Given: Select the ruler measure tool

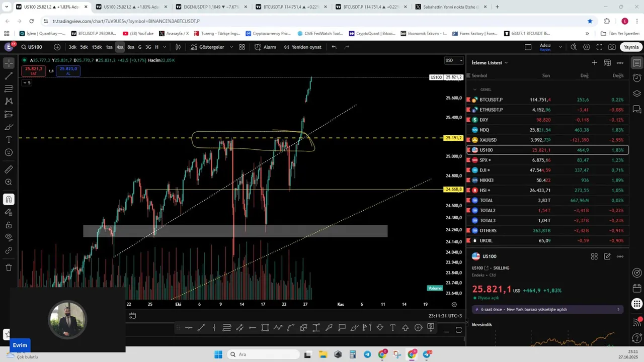Looking at the screenshot, I should [x=9, y=169].
